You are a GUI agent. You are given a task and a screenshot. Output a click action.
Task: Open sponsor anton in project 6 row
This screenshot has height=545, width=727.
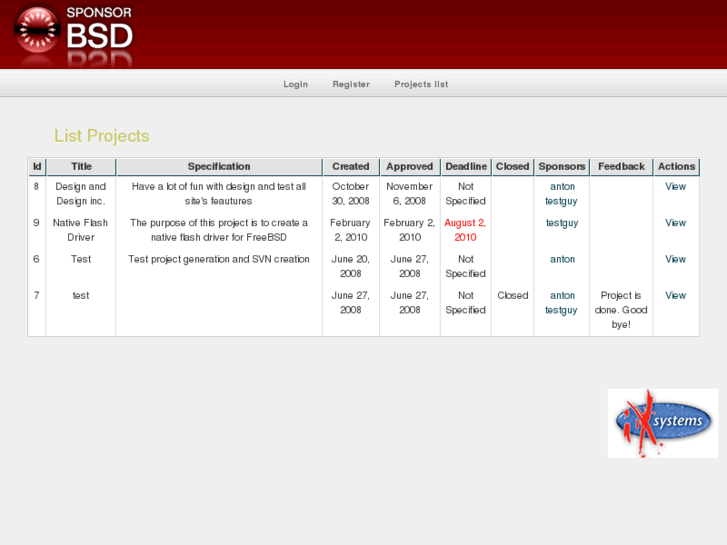tap(562, 259)
